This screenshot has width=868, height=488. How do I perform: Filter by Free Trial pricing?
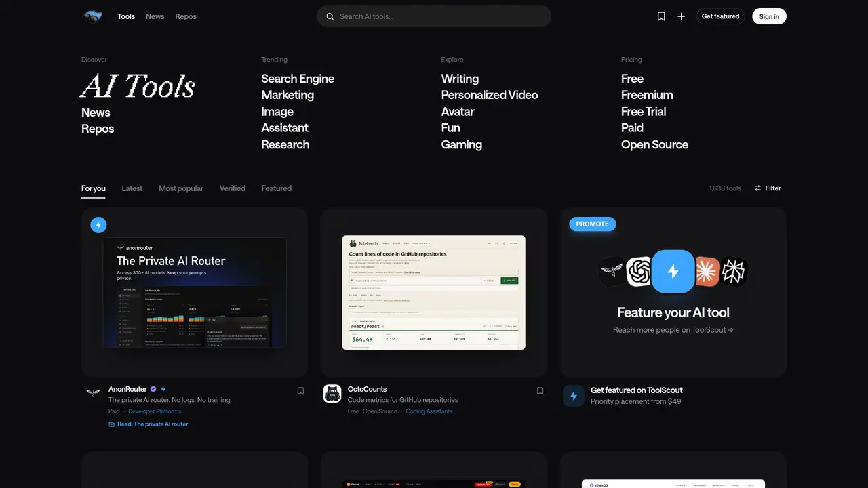pos(644,112)
